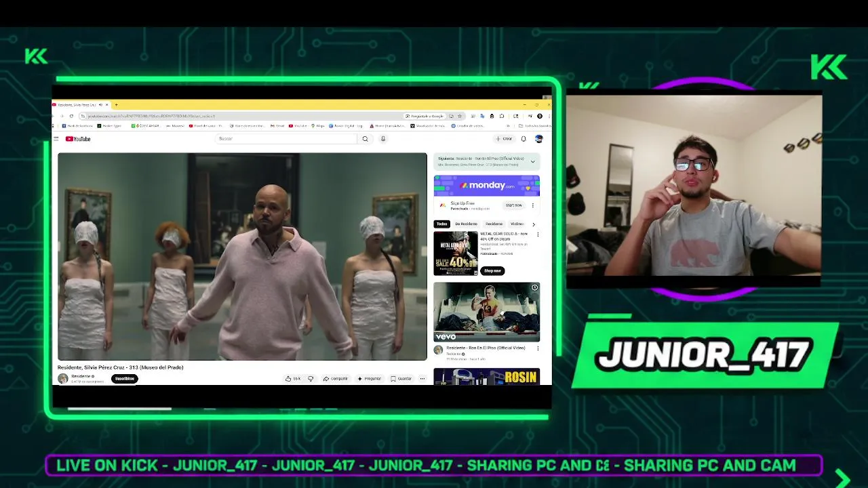
Task: Click the Guardar save button
Action: click(401, 378)
